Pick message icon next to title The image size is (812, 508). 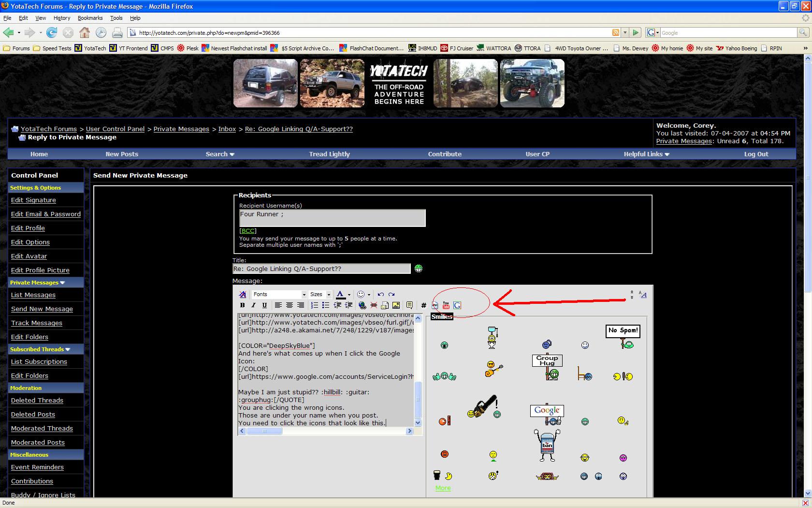coord(418,269)
